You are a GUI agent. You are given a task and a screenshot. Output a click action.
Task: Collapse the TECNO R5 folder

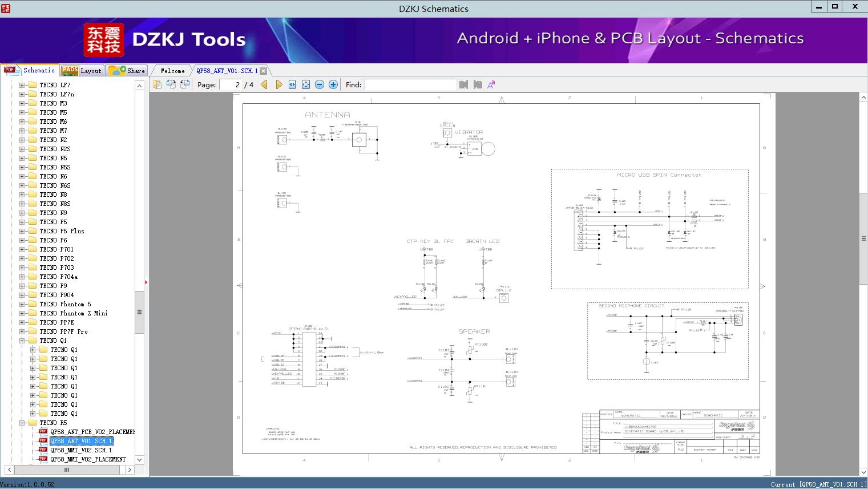point(22,423)
